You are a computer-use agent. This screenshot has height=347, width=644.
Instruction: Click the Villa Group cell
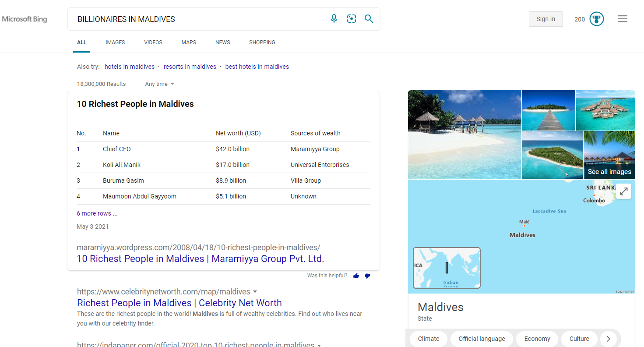tap(306, 181)
